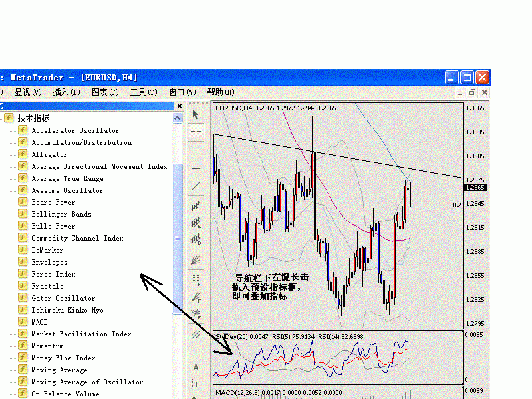
Task: Select DeMarker indicator
Action: point(47,250)
